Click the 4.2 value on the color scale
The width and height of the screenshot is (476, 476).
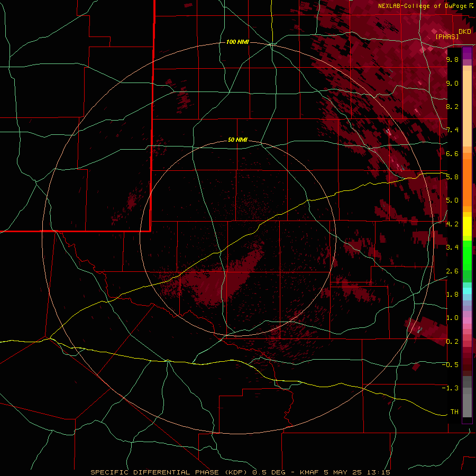(452, 224)
